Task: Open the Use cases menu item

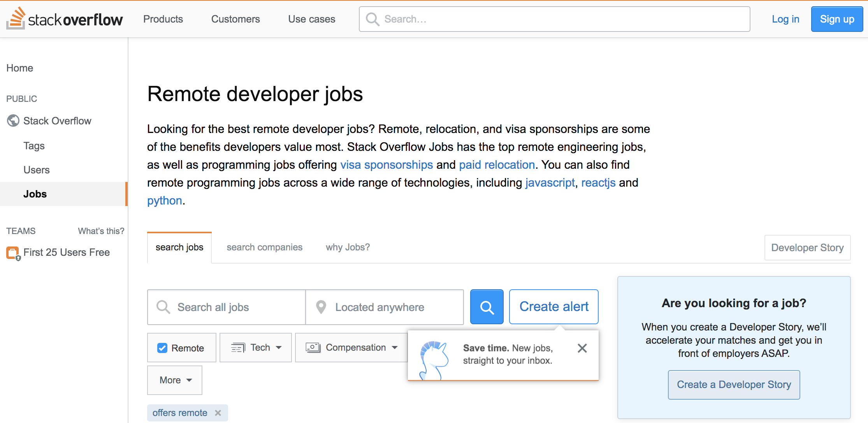Action: pyautogui.click(x=312, y=19)
